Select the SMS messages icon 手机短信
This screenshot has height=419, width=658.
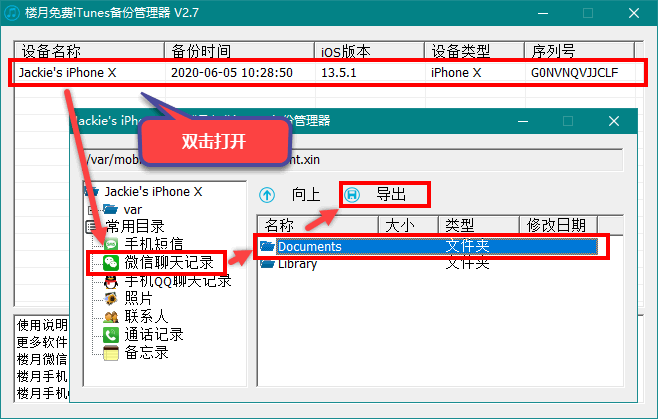tap(111, 244)
